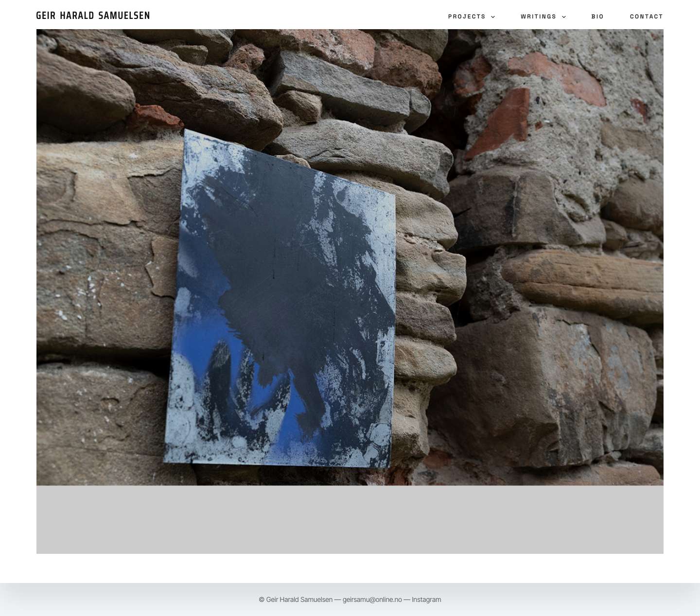Click the copyright Geir Harald Samuelsen text
This screenshot has height=616, width=700.
296,599
